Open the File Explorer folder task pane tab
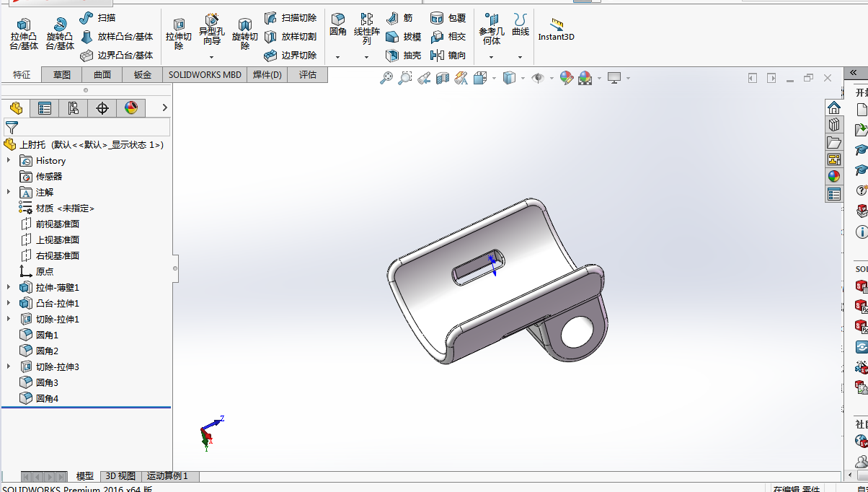Viewport: 868px width, 492px height. 834,142
